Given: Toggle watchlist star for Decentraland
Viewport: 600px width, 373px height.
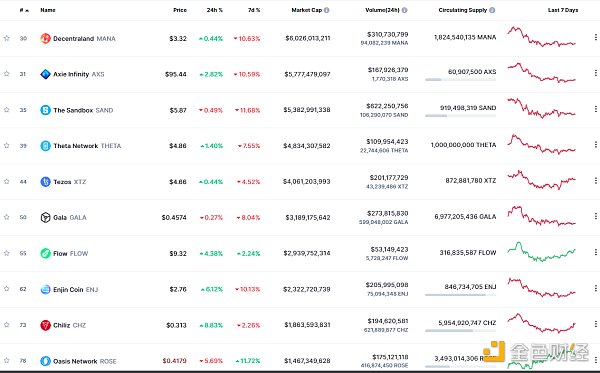Looking at the screenshot, I should [x=7, y=38].
